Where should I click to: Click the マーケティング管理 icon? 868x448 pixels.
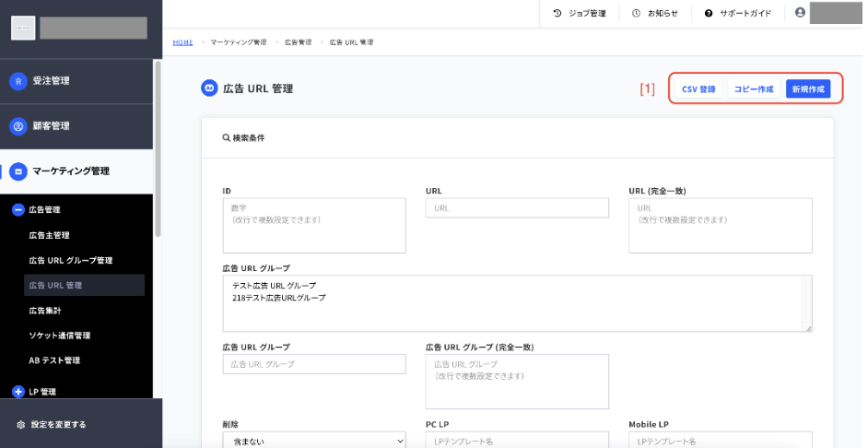click(18, 171)
